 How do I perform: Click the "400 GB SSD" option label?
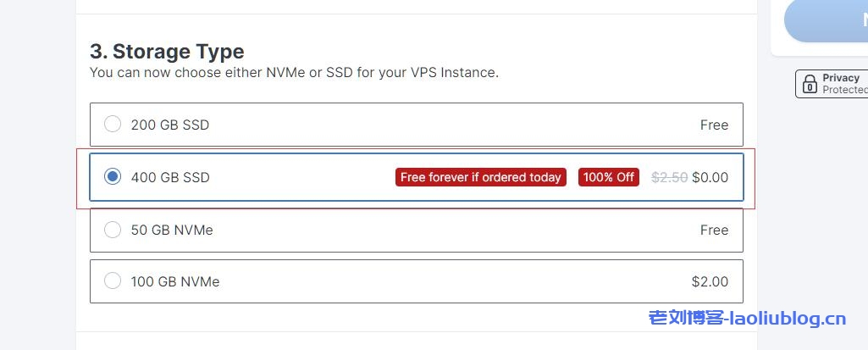[x=170, y=177]
